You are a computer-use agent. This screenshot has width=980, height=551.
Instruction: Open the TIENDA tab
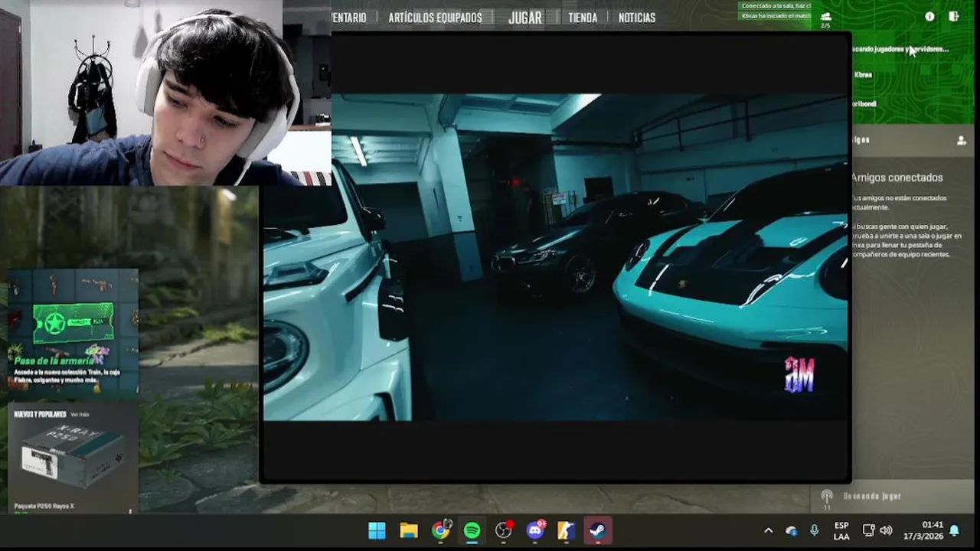click(583, 18)
